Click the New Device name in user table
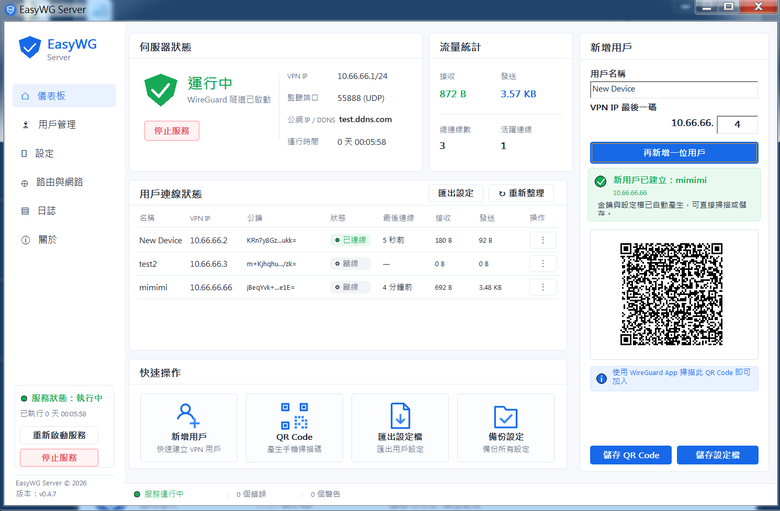 click(x=160, y=240)
